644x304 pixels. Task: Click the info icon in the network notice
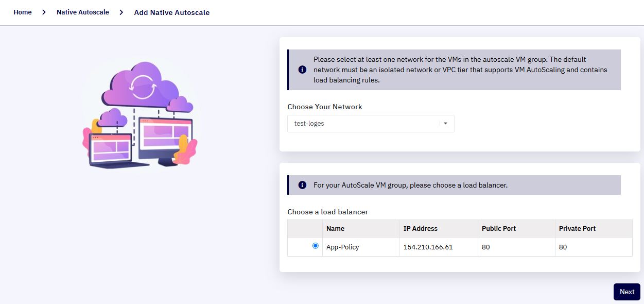tap(302, 70)
